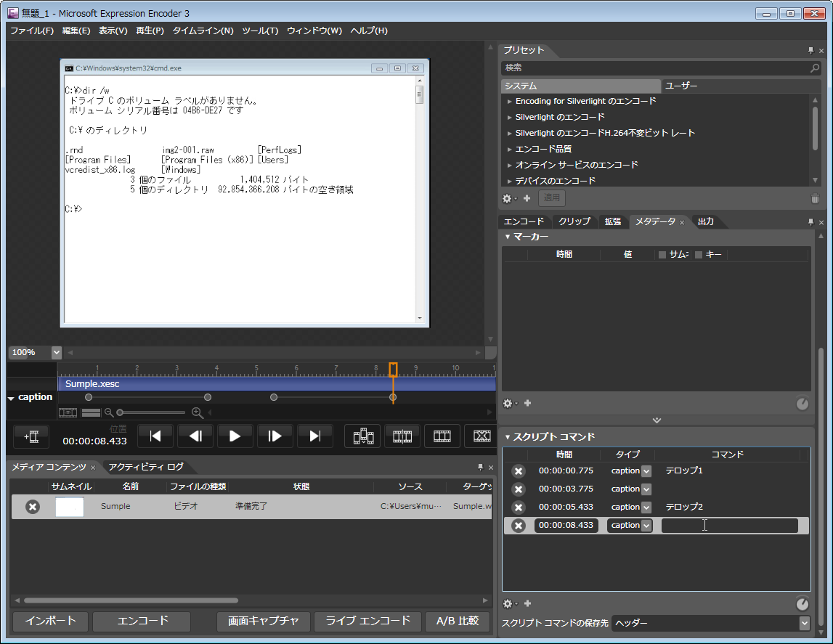
Task: Delete the テロップ1 script command row
Action: pyautogui.click(x=519, y=471)
